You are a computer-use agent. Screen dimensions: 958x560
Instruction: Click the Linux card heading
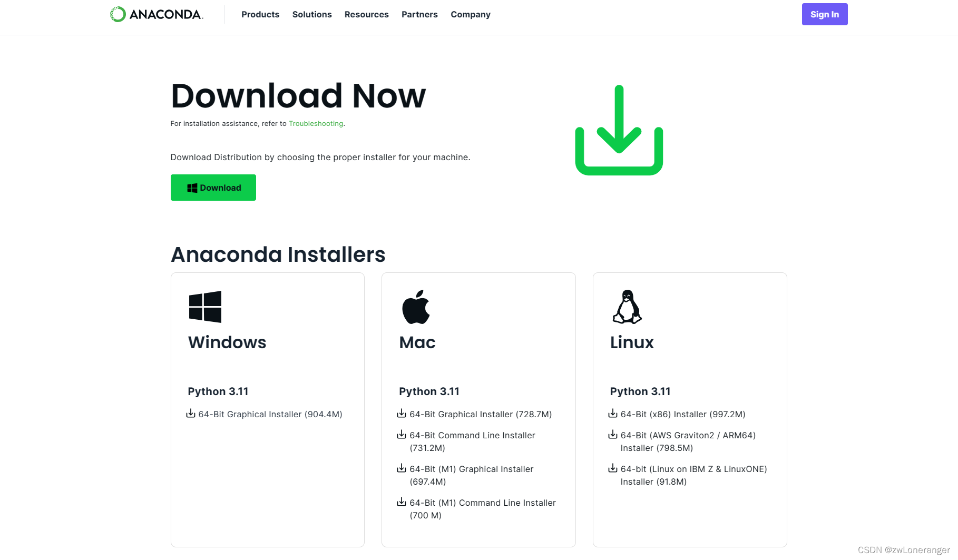click(x=632, y=342)
